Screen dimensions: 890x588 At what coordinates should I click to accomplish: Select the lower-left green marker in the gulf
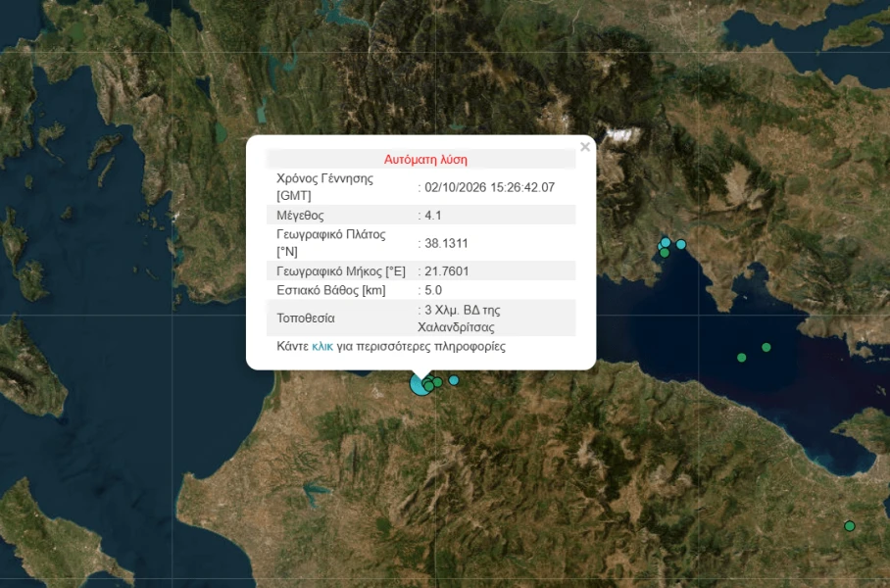[x=741, y=358]
